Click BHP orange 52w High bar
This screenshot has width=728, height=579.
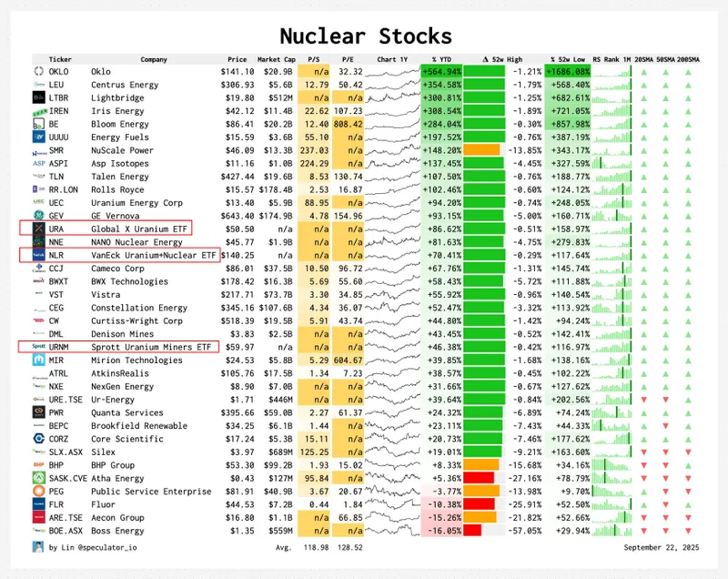pyautogui.click(x=481, y=465)
